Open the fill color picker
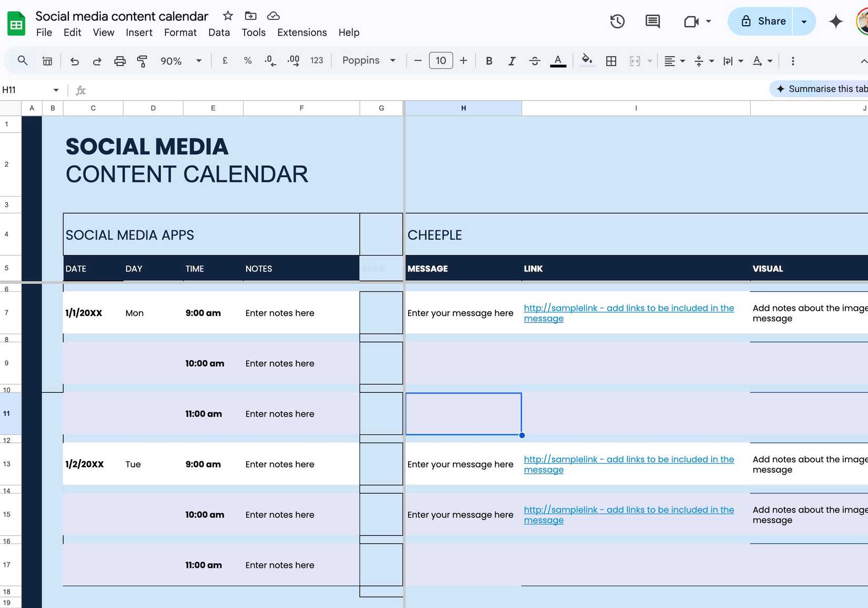 pos(587,60)
